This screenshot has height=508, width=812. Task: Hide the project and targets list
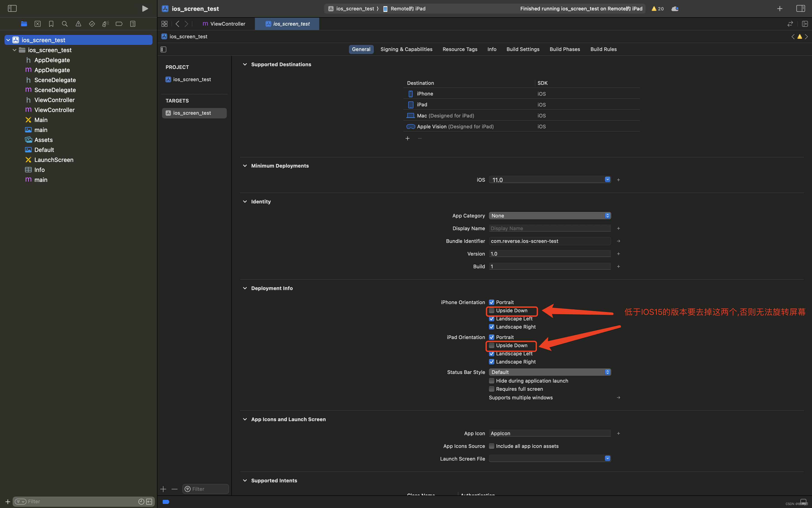(163, 49)
